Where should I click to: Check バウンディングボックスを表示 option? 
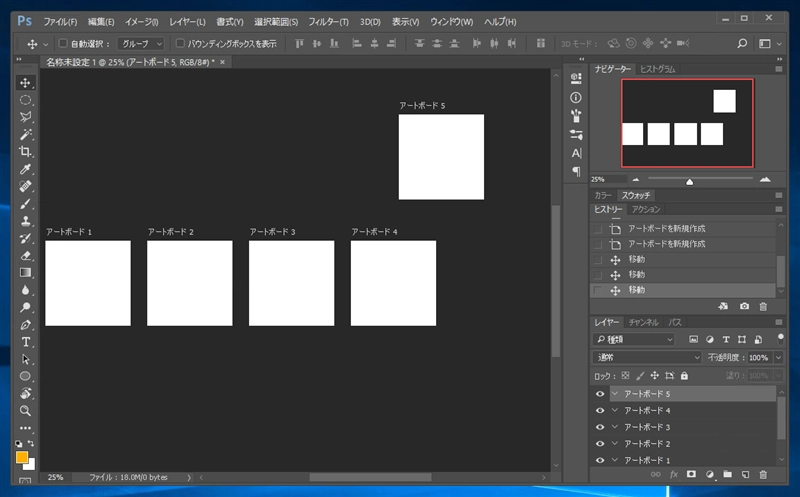180,44
